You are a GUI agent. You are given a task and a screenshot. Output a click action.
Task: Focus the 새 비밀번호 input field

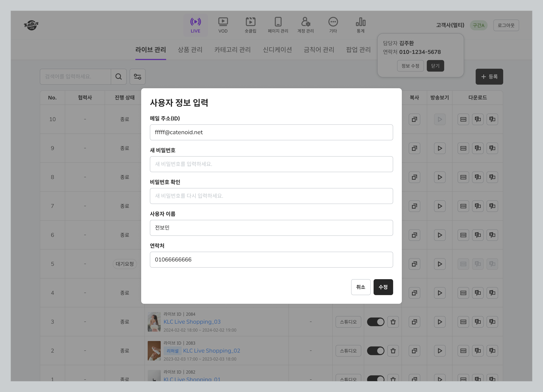(271, 164)
